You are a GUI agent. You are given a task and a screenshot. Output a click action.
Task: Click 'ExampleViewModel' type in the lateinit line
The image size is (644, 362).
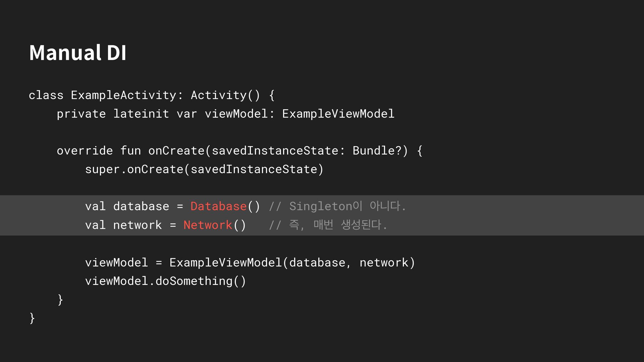coord(338,114)
